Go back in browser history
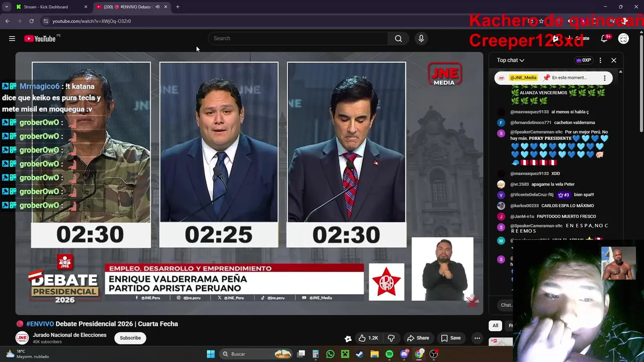The width and height of the screenshot is (644, 362). (x=7, y=21)
